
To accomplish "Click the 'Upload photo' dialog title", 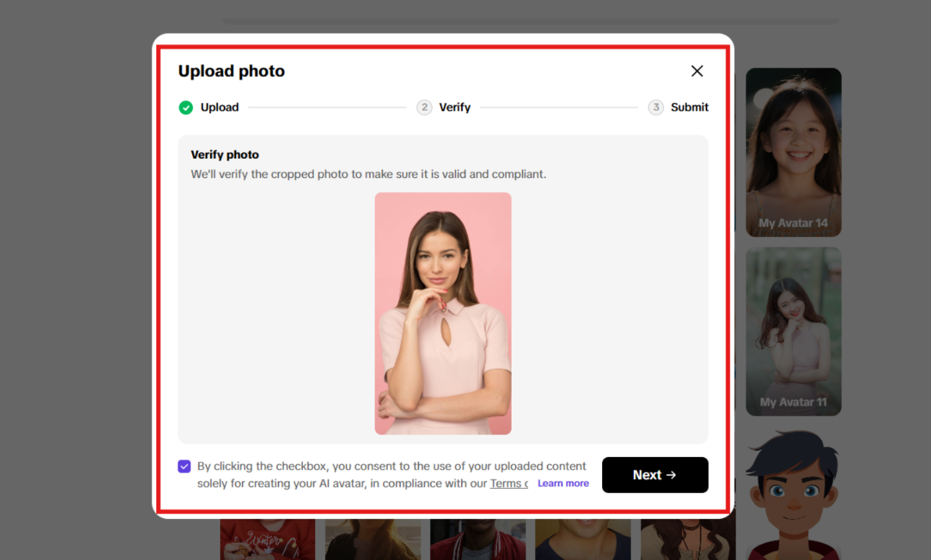I will tap(231, 71).
